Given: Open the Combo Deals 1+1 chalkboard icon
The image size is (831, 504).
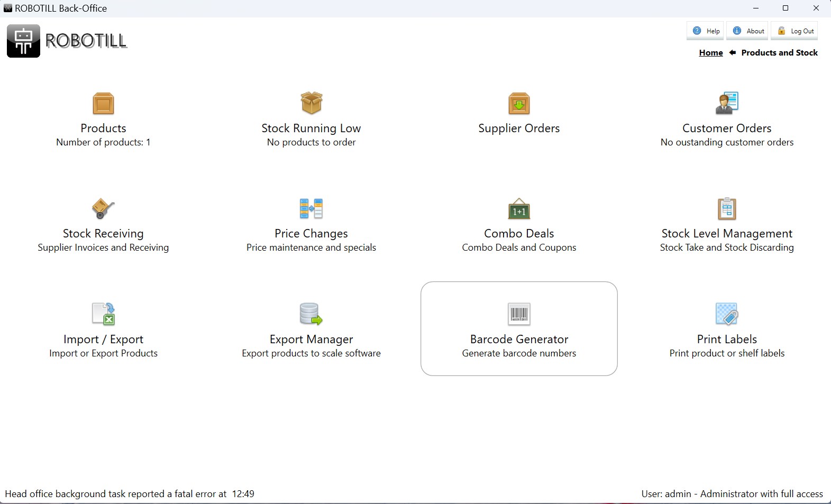Looking at the screenshot, I should pyautogui.click(x=519, y=209).
